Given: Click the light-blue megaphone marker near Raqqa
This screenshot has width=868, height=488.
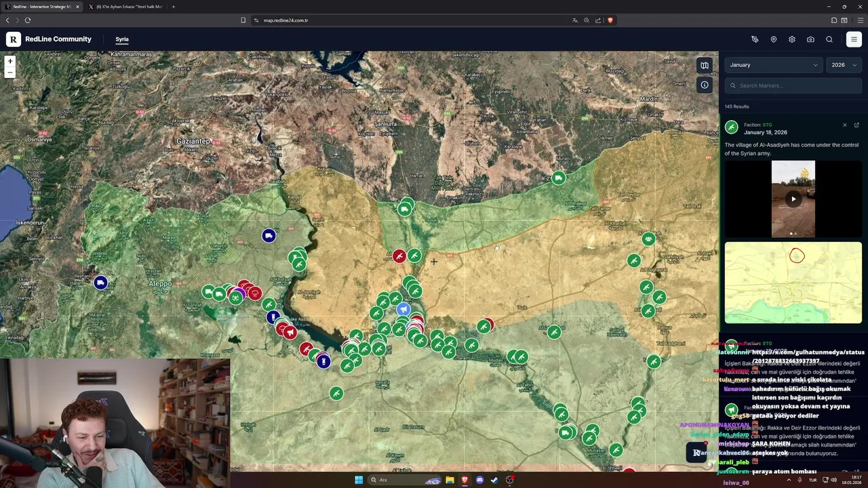Looking at the screenshot, I should coord(403,310).
